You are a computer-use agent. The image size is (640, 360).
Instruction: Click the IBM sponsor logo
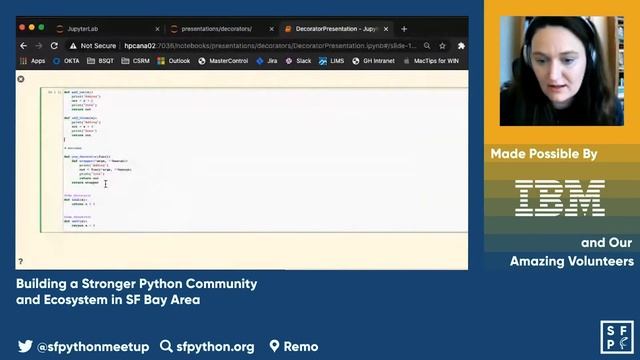click(560, 198)
